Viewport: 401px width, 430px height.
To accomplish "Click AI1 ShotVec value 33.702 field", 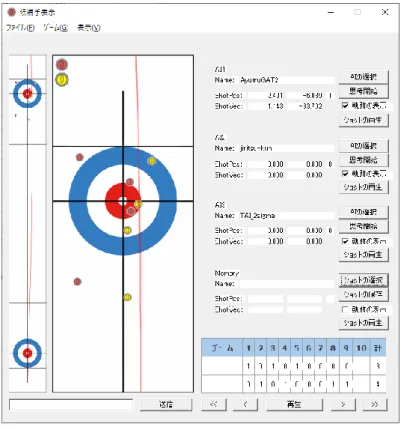I will coord(305,106).
